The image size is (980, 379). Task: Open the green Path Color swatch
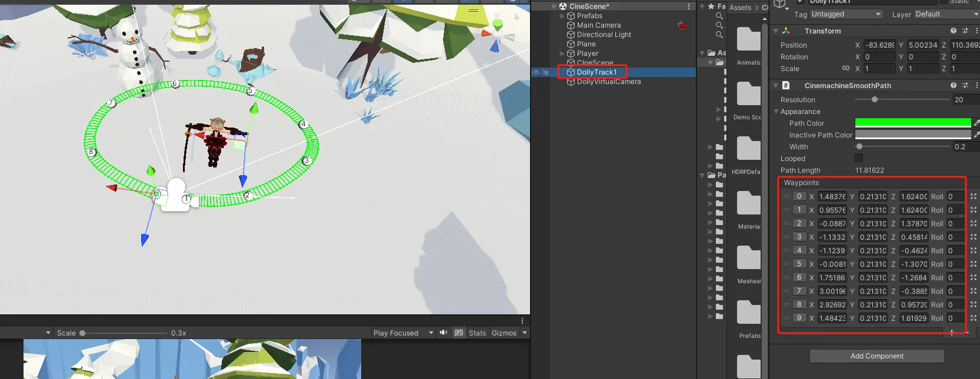click(x=913, y=123)
